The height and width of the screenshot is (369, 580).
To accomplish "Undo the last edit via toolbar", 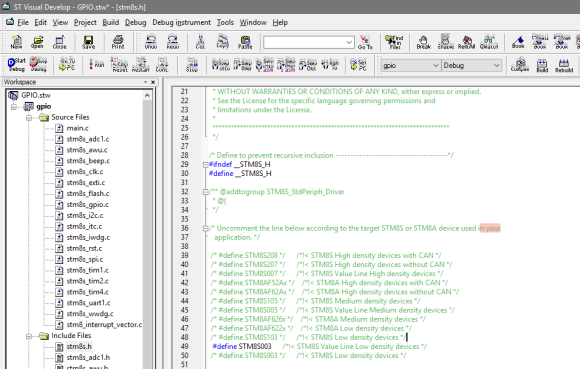I will pyautogui.click(x=151, y=42).
